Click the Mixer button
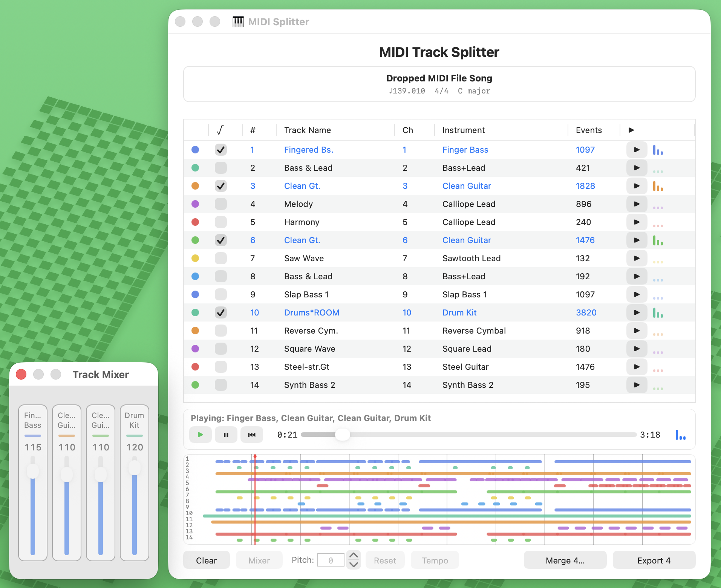 [x=259, y=560]
